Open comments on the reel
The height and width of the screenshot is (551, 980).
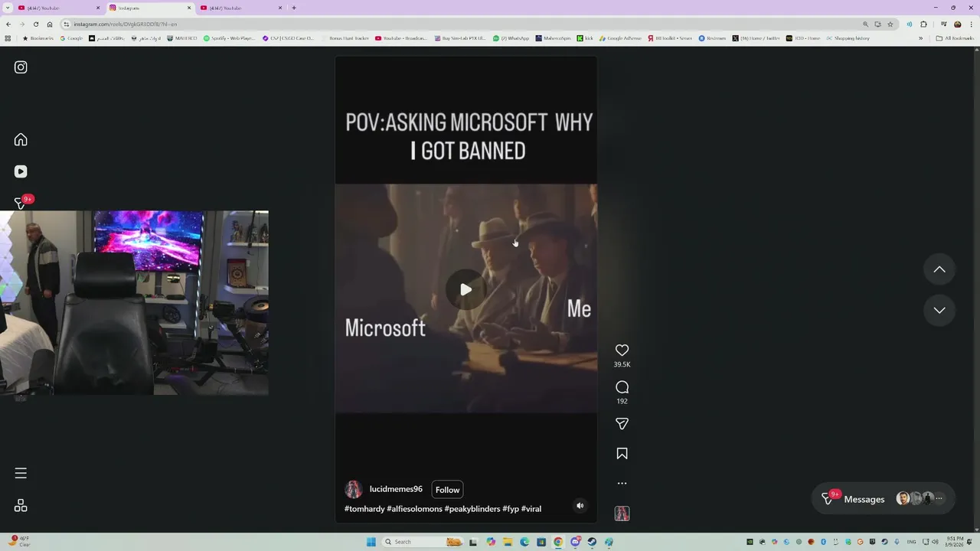click(622, 387)
